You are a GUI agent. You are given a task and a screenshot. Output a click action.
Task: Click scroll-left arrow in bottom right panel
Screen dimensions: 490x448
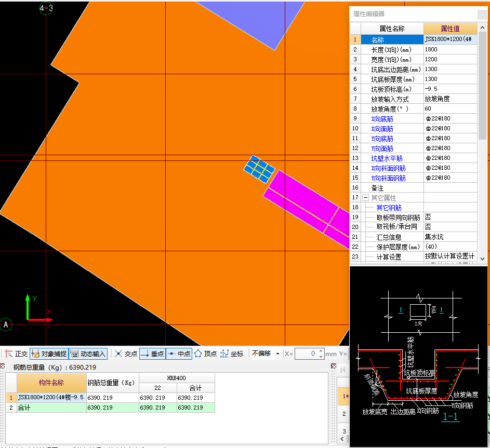[x=342, y=439]
